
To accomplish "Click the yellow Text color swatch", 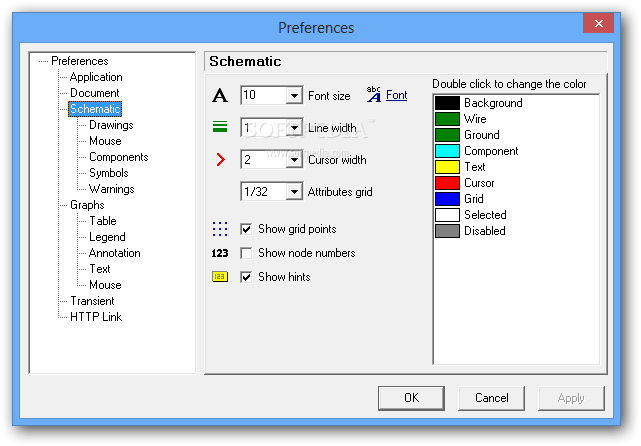I will click(447, 167).
